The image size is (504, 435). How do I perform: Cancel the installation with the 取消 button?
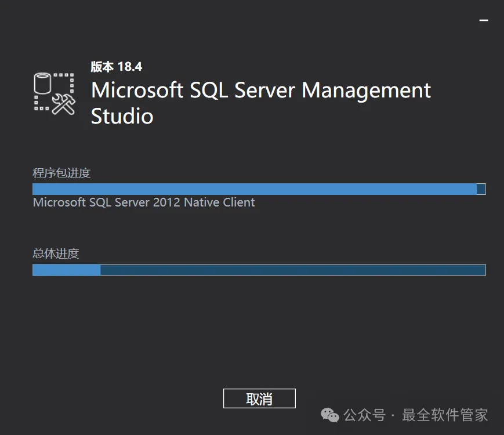pos(259,398)
